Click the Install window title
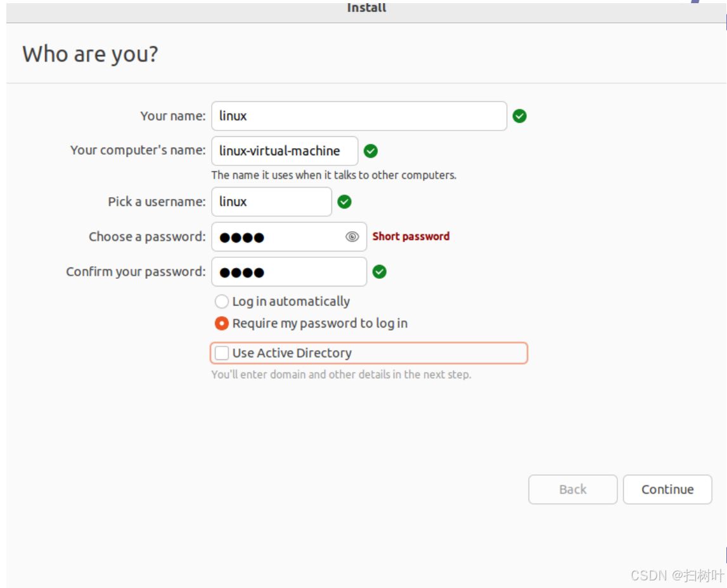The image size is (727, 588). point(366,8)
